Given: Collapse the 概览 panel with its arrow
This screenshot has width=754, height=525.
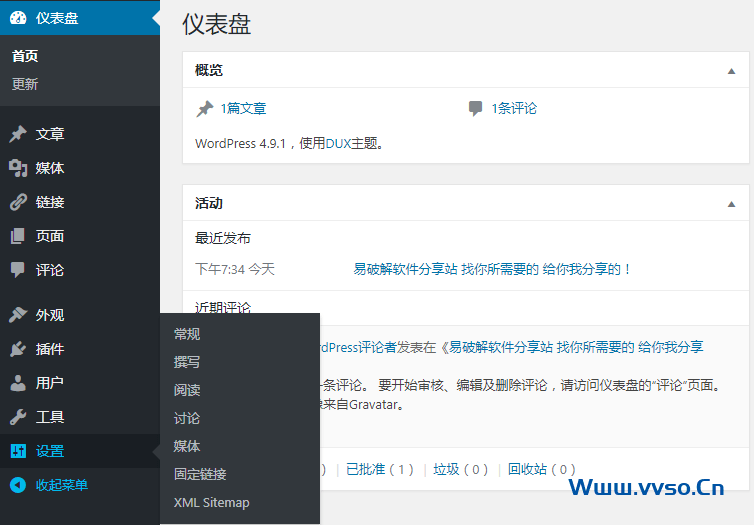Looking at the screenshot, I should point(731,71).
